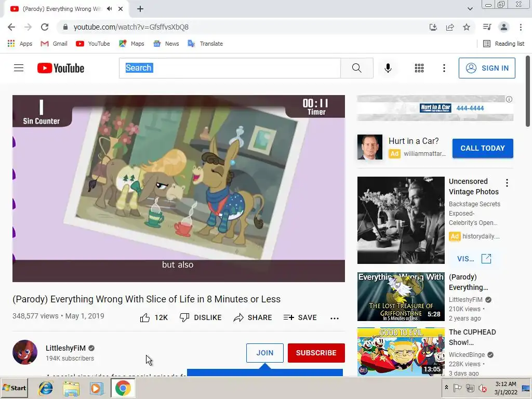
Task: Click the video player to pause
Action: (x=179, y=188)
